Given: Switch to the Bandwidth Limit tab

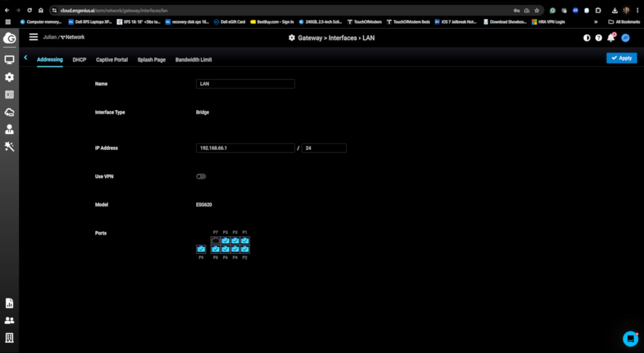Looking at the screenshot, I should tap(194, 60).
